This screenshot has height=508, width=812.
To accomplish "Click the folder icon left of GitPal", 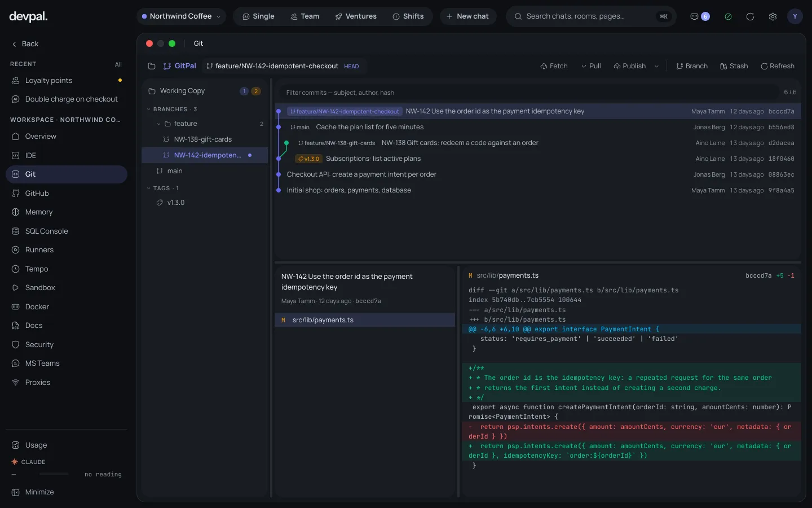I will [x=152, y=66].
